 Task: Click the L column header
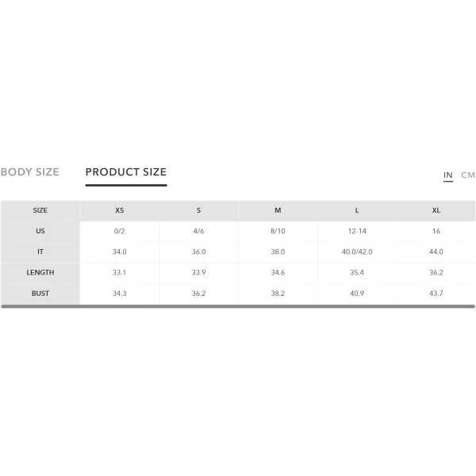[x=357, y=210]
